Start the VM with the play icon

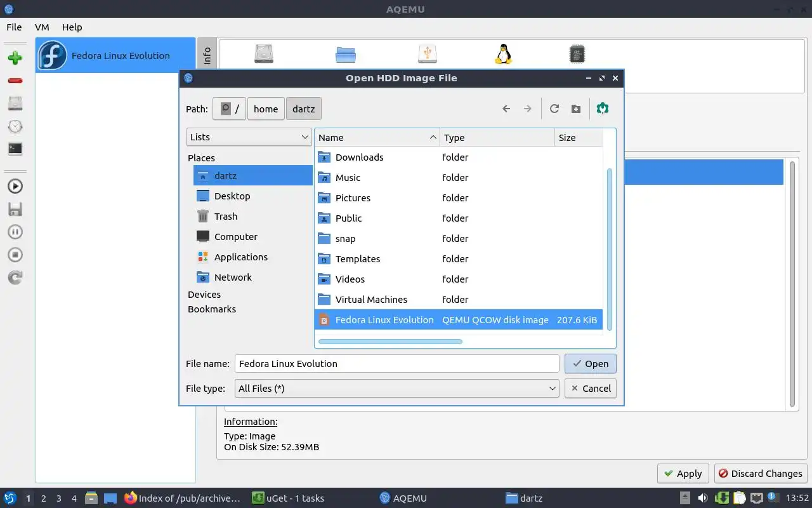(15, 186)
